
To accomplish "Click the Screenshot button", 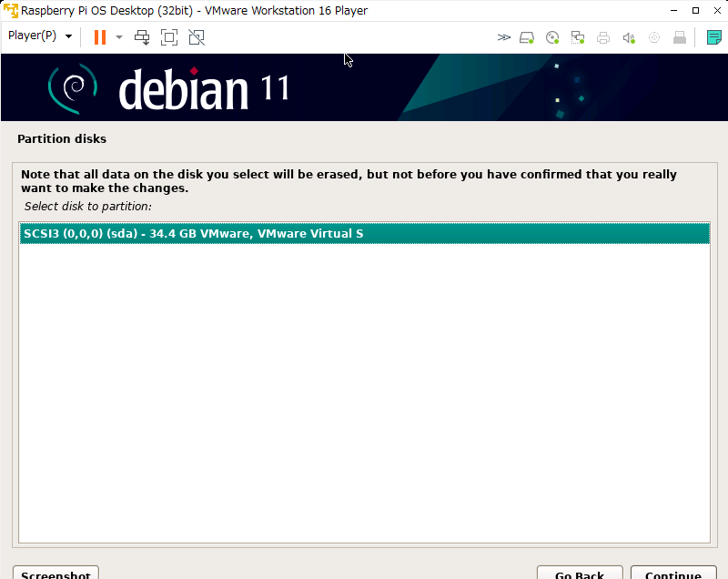I will point(56,573).
